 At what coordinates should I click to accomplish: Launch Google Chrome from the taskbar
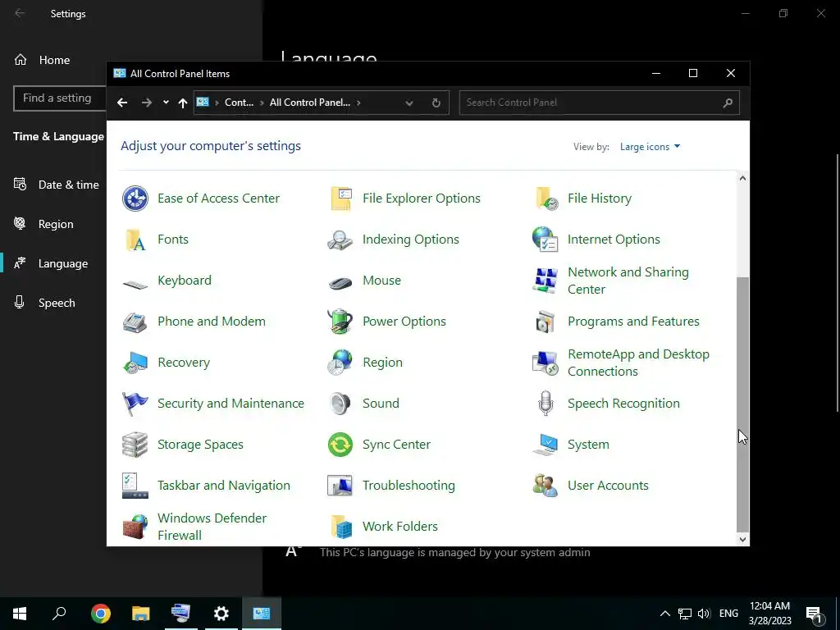click(x=101, y=614)
